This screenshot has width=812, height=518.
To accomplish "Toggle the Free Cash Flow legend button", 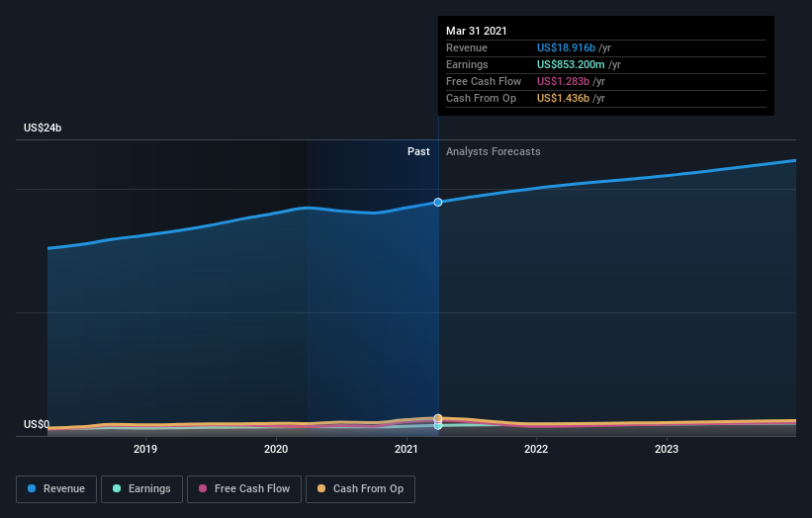I will tap(244, 489).
